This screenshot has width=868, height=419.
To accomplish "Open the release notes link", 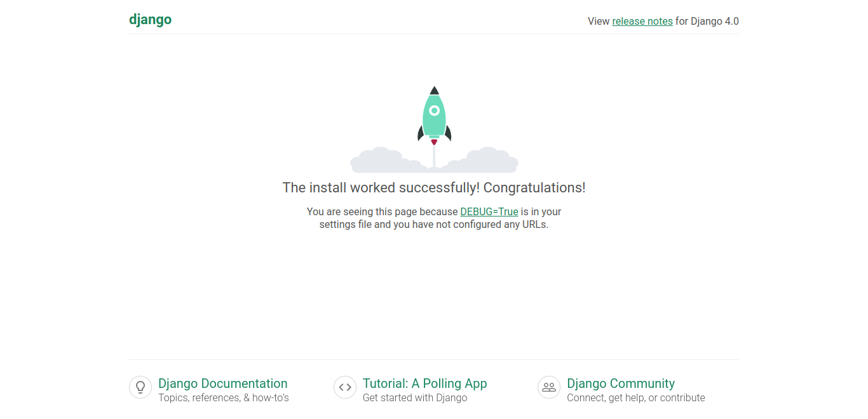I will pyautogui.click(x=642, y=21).
